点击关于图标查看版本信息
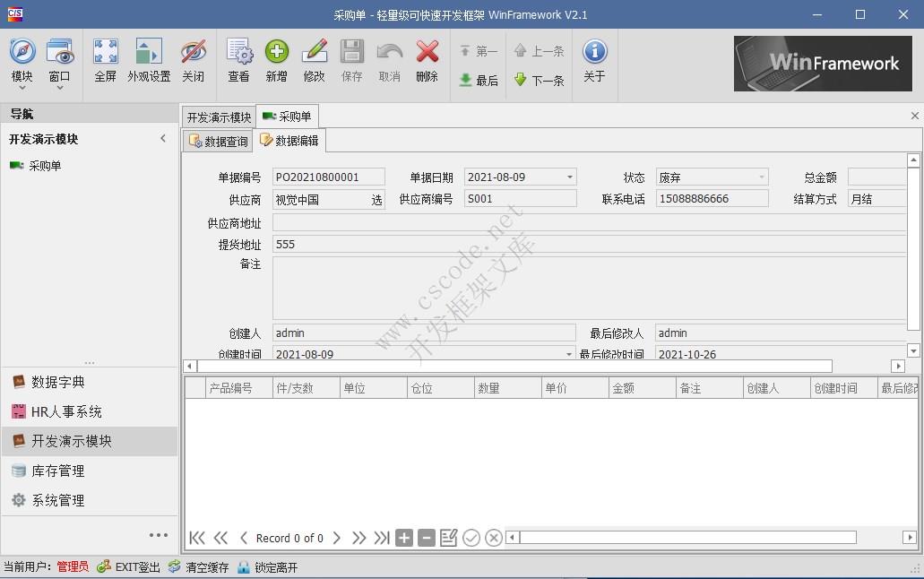924x579 pixels. pos(595,61)
